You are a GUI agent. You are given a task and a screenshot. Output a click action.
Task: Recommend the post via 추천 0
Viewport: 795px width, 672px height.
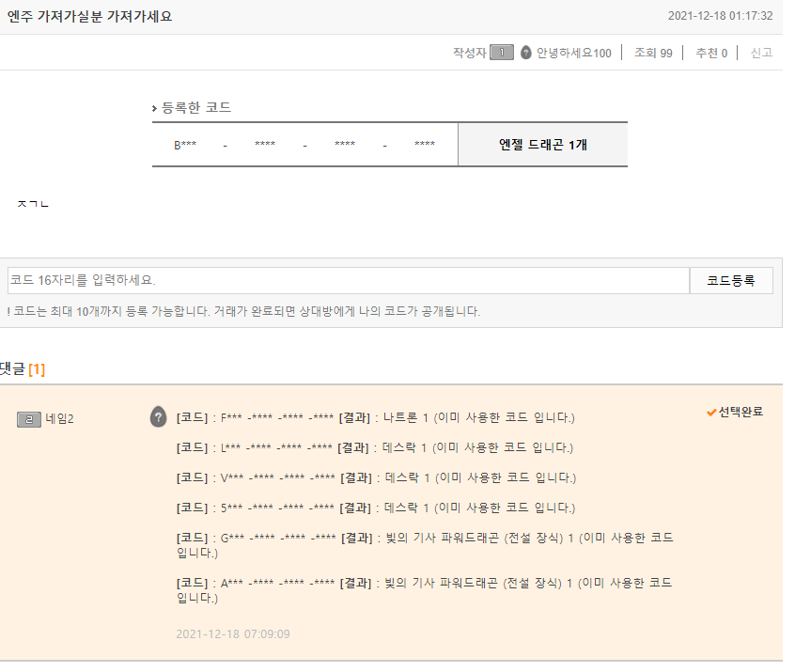coord(710,53)
